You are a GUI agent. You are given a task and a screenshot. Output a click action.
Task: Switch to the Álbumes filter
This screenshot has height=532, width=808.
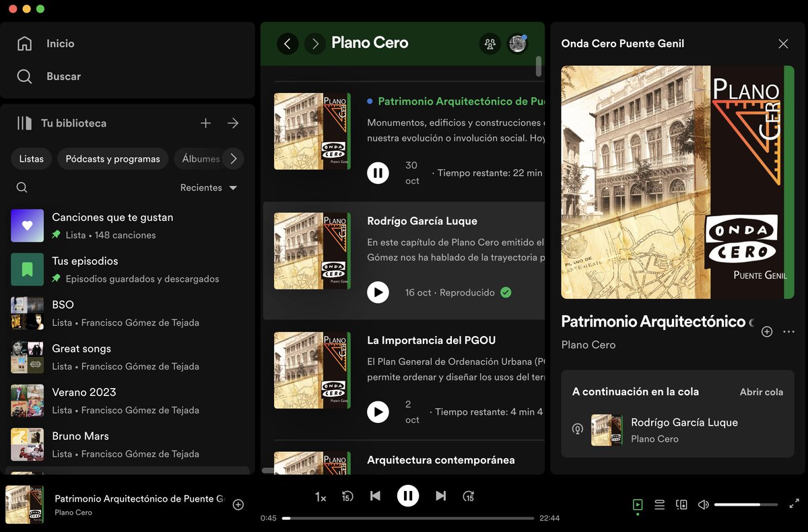click(x=201, y=158)
